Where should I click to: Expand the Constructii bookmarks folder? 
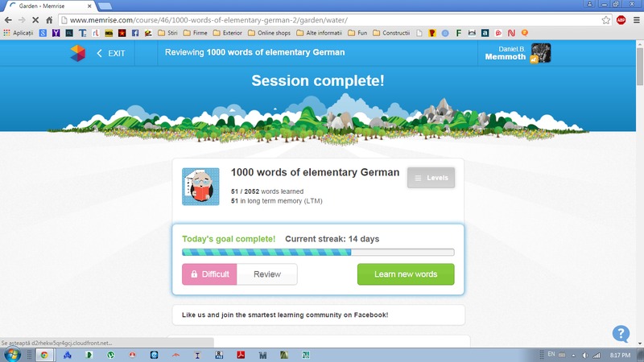click(x=391, y=33)
